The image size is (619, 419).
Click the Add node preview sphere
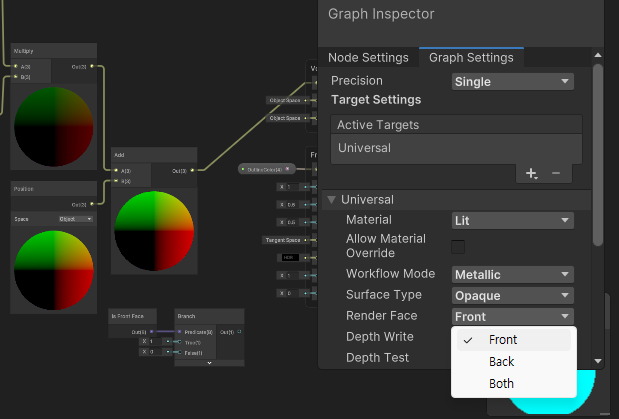tap(154, 231)
